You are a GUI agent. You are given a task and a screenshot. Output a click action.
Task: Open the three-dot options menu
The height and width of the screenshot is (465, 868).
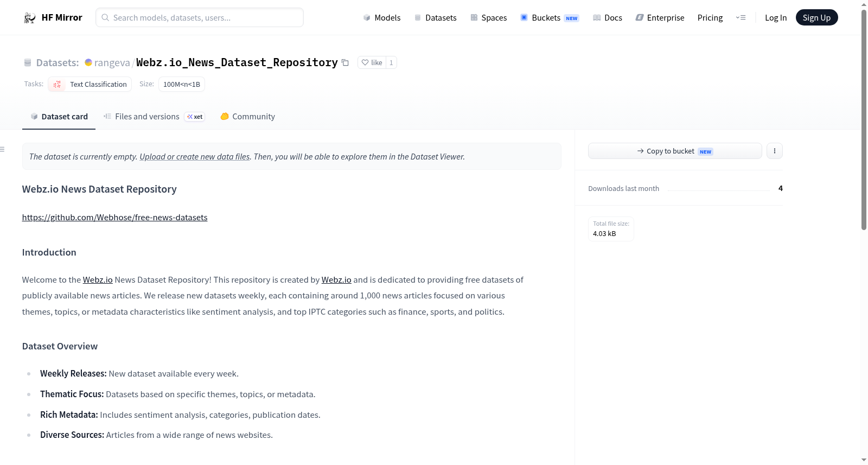[775, 151]
